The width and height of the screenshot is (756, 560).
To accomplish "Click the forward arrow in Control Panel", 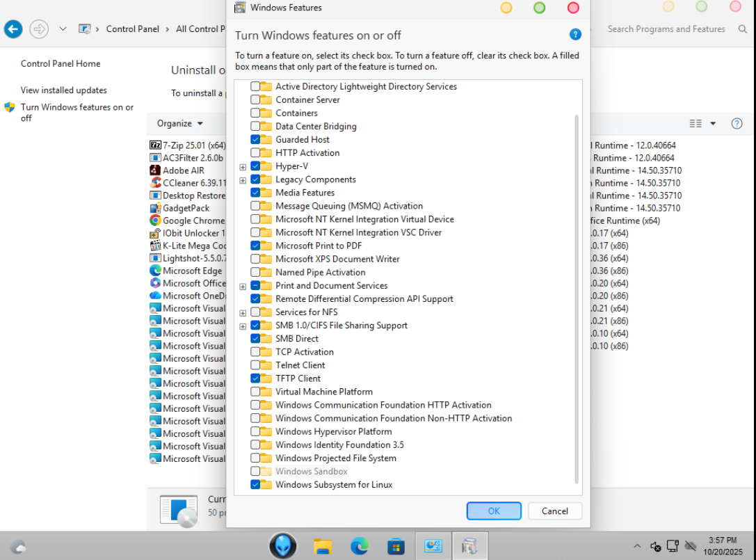I will coord(39,29).
